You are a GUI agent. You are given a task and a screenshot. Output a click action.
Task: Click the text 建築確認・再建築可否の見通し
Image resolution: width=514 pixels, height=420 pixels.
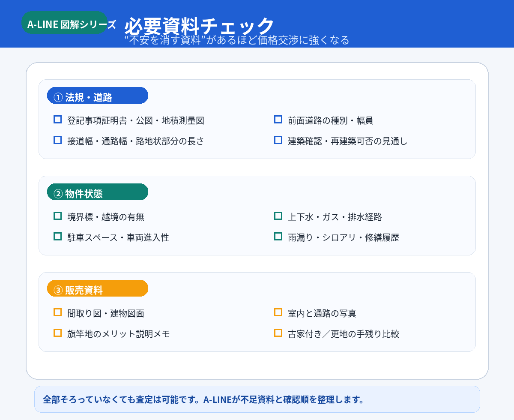coord(348,141)
